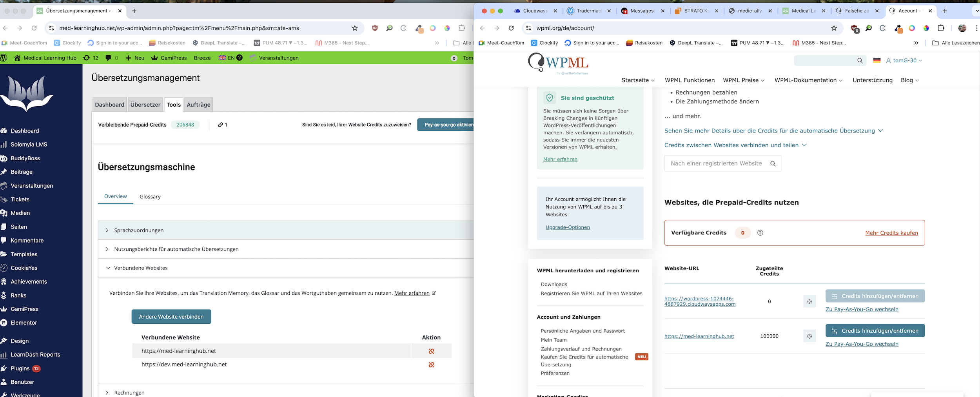Click the site info icon in WPML address bar
The image size is (980, 397).
click(x=528, y=28)
